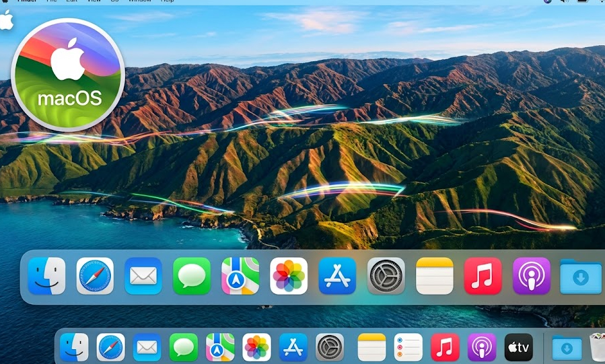Open Messages in the small bottom dock
The width and height of the screenshot is (605, 364).
coord(184,347)
